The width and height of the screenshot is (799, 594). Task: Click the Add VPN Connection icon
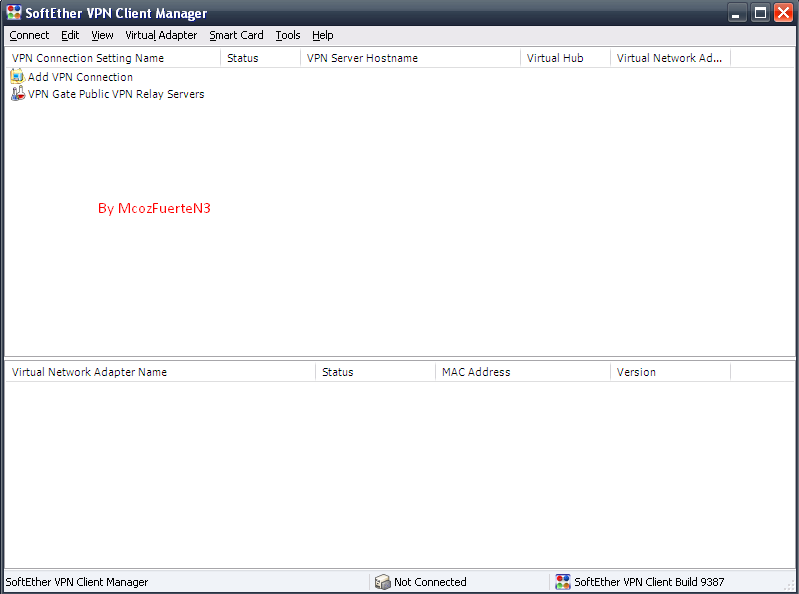(x=17, y=77)
